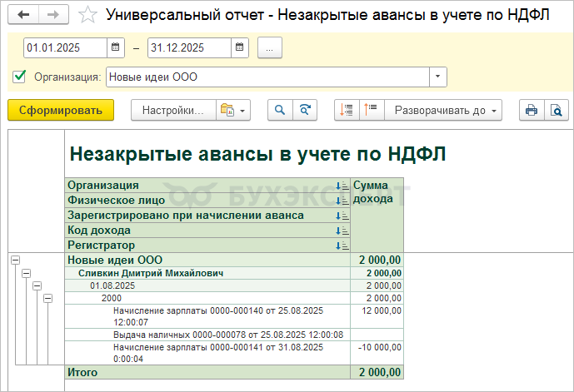The height and width of the screenshot is (392, 574).
Task: Open calendar for end date 31.12.2025
Action: pyautogui.click(x=239, y=48)
